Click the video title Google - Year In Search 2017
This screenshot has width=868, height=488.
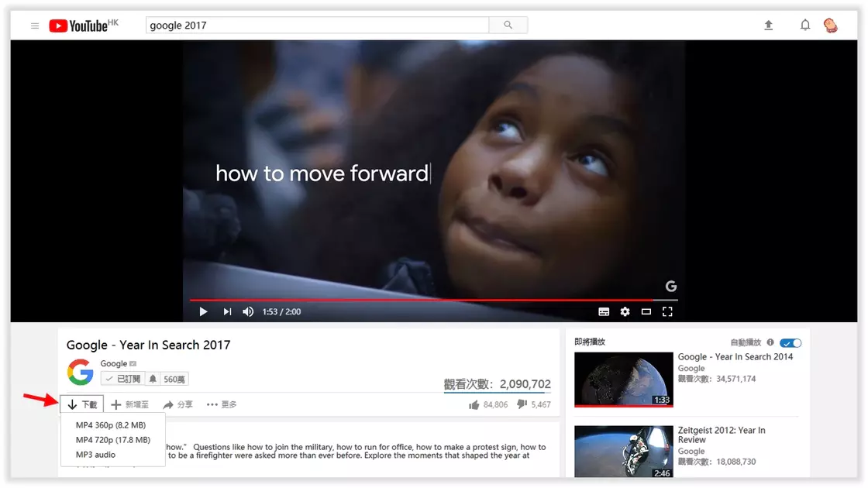(x=148, y=345)
